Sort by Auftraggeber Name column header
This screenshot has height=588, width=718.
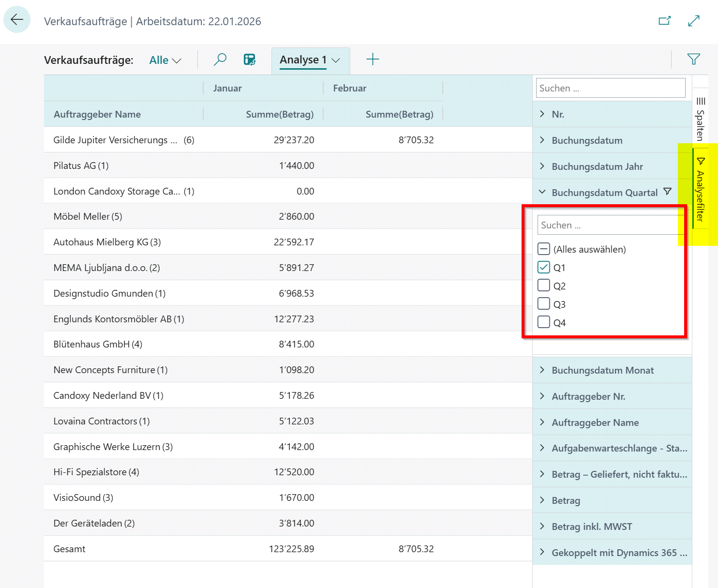(x=97, y=114)
